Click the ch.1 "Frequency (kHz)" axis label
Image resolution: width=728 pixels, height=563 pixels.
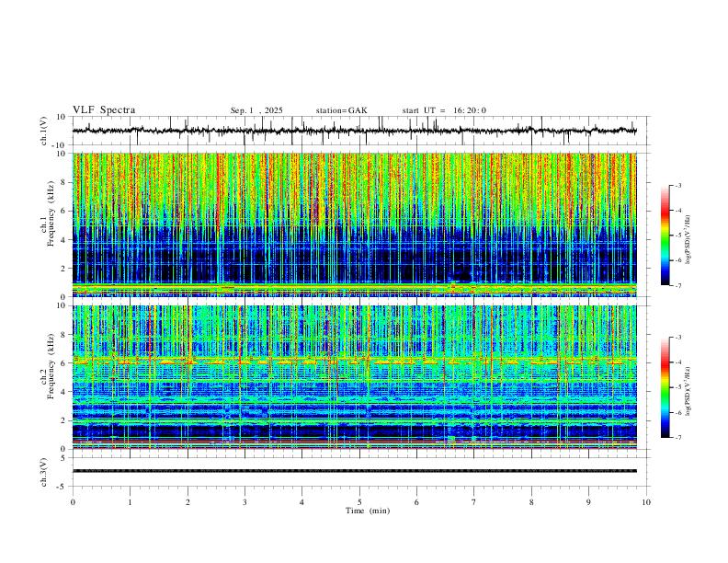(51, 212)
